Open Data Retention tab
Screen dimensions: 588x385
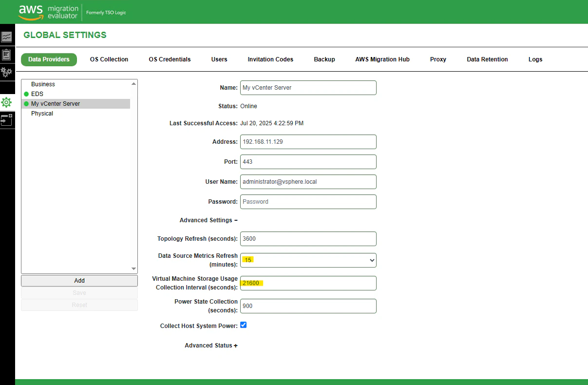click(x=487, y=59)
